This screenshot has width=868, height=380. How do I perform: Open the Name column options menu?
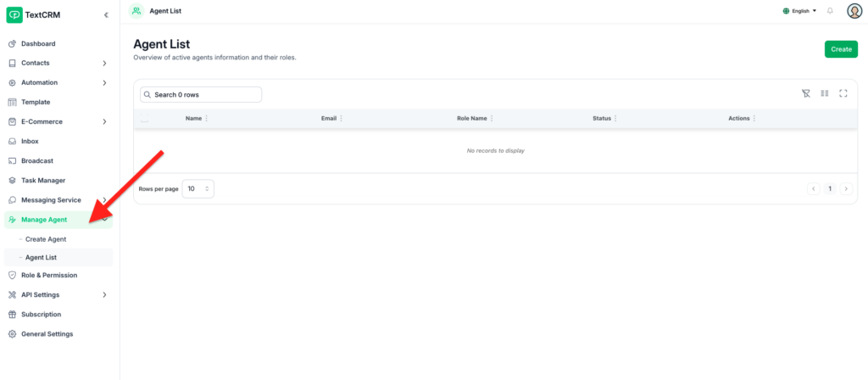tap(207, 119)
